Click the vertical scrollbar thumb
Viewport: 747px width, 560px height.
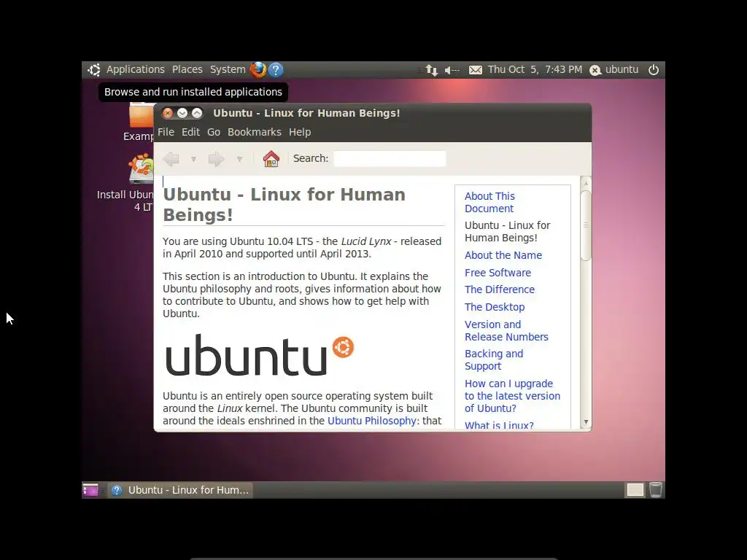586,225
